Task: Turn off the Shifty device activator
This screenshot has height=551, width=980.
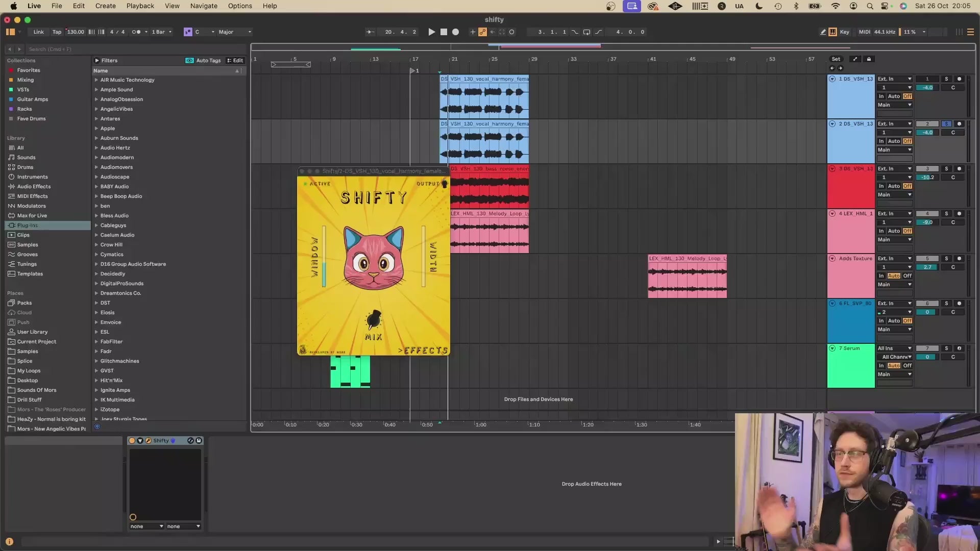Action: [x=132, y=441]
